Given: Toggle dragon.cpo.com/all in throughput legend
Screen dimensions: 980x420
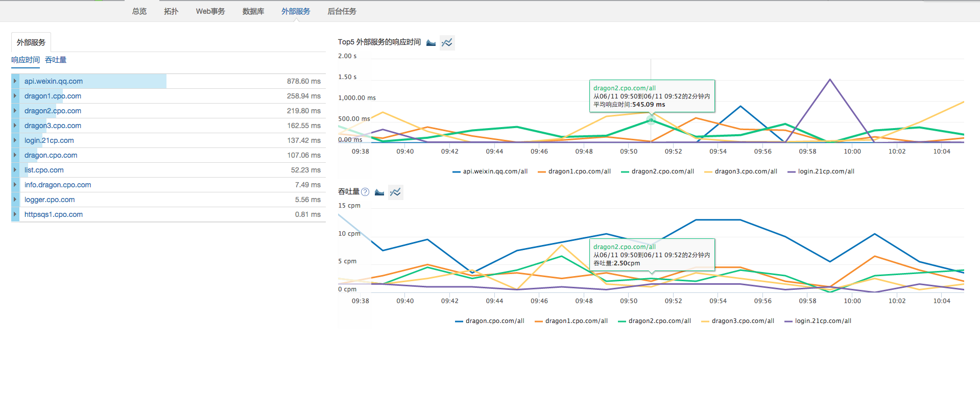Looking at the screenshot, I should tap(489, 321).
